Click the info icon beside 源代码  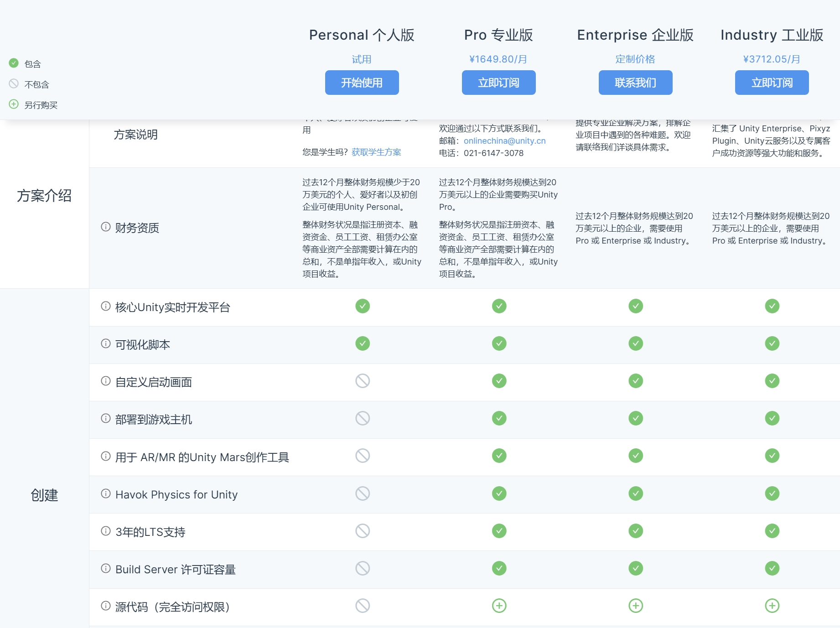point(106,606)
